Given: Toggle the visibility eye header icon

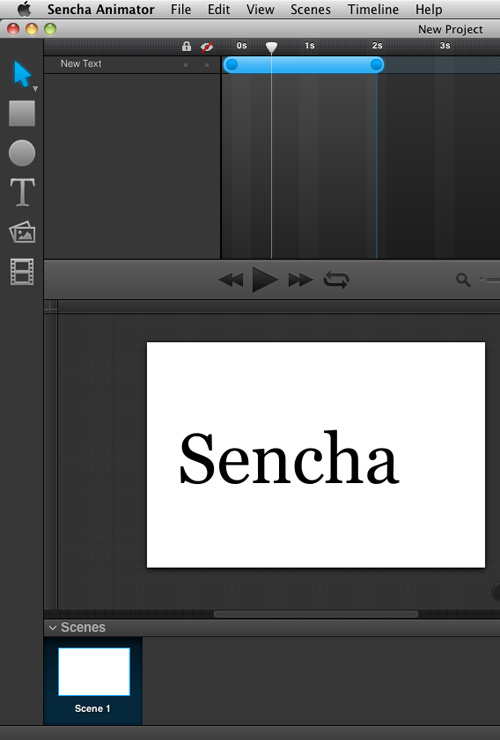Looking at the screenshot, I should click(206, 47).
